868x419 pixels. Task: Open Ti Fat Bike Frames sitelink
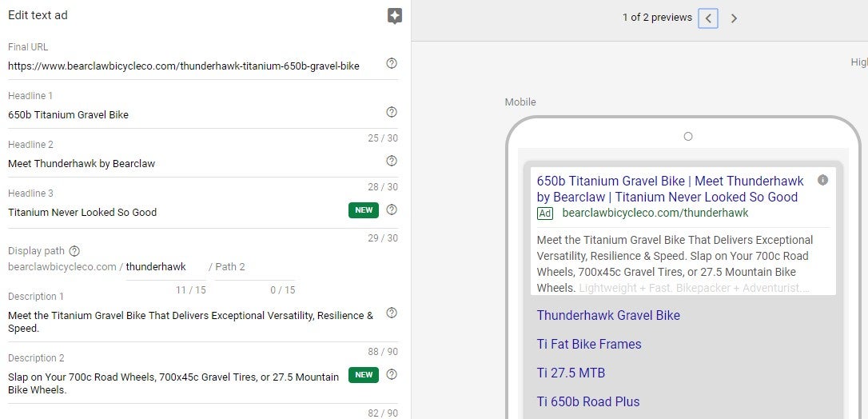click(589, 345)
